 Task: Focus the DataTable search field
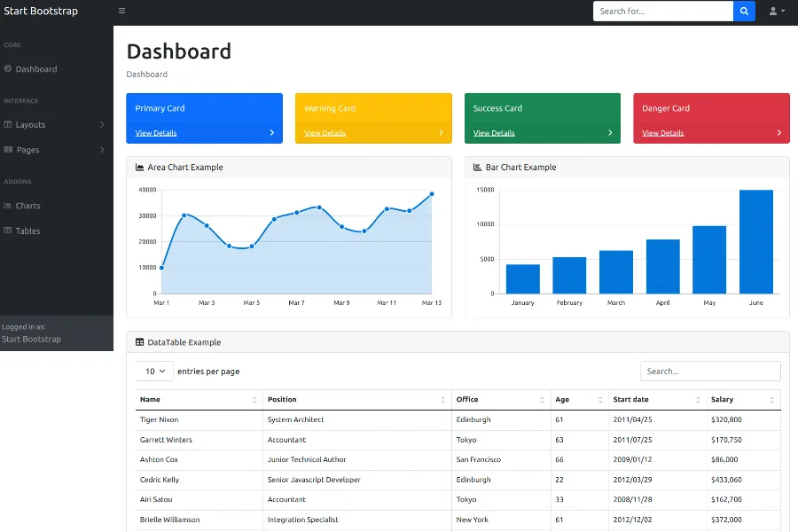[709, 372]
